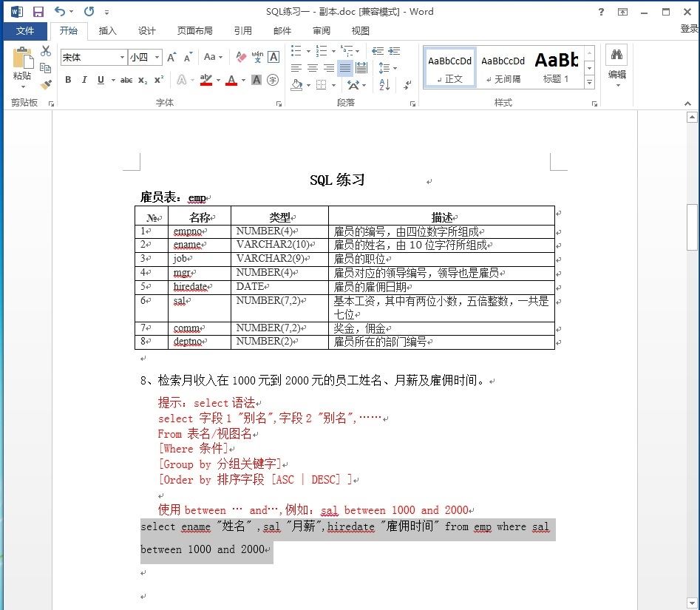Open the 宋体 font name dropdown
This screenshot has height=610, width=700.
coord(122,57)
